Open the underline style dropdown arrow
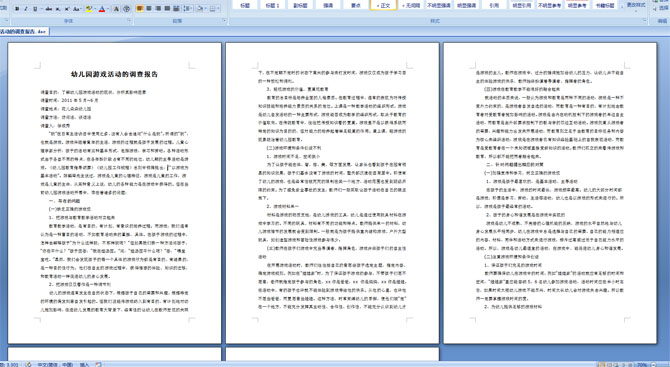Screen dimensions: 670x367 click(41, 9)
